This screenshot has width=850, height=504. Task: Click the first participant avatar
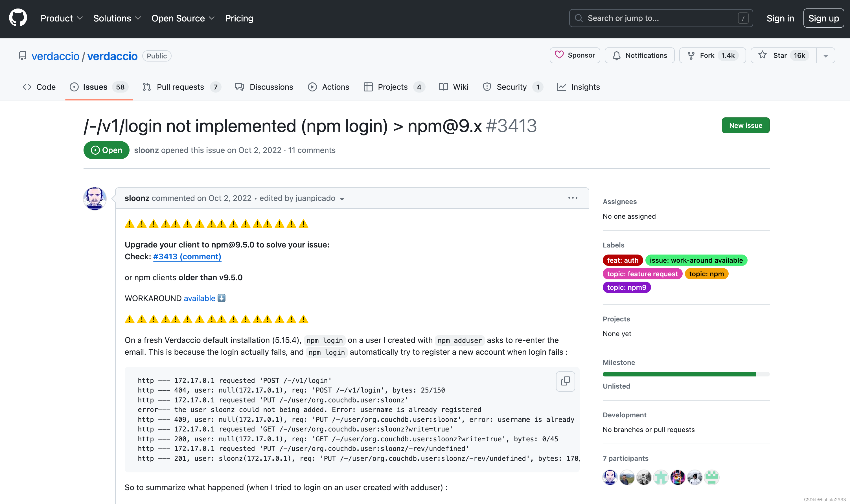(610, 477)
